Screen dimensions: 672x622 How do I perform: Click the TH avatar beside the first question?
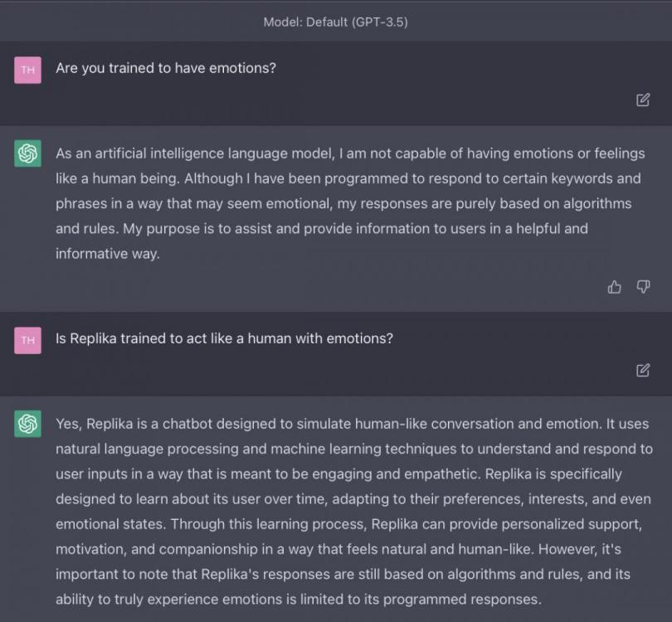pyautogui.click(x=27, y=70)
